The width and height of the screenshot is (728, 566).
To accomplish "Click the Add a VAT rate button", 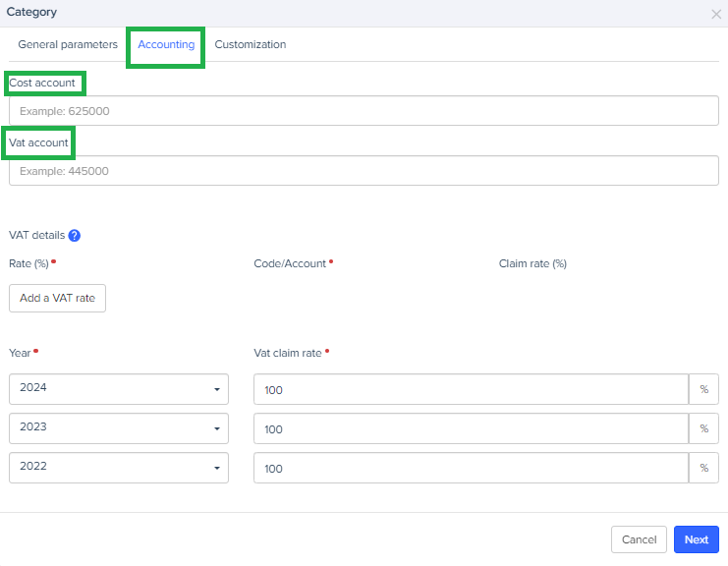I will pyautogui.click(x=57, y=298).
